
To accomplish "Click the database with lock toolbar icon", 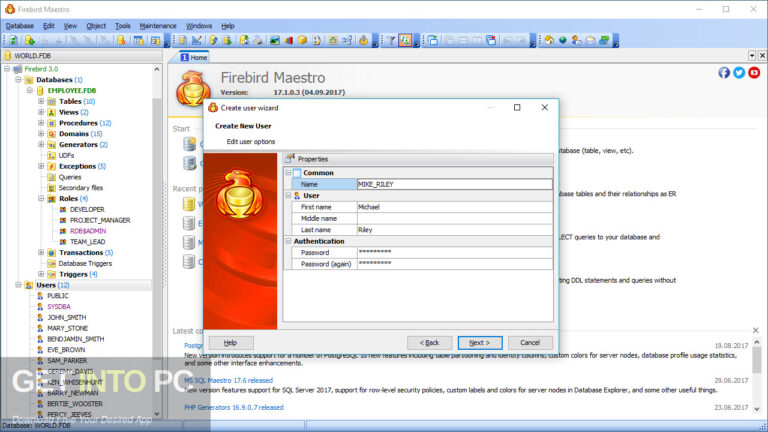I will coord(121,41).
